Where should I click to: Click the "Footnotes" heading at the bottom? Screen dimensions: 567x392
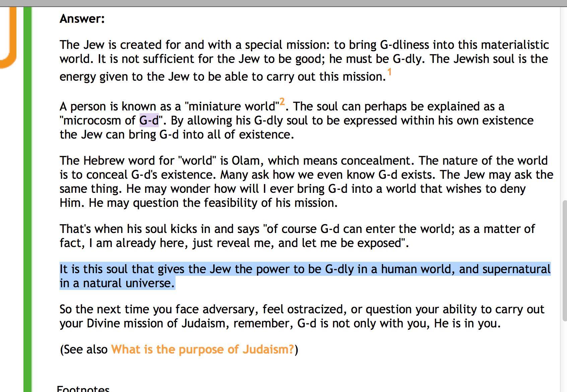click(83, 389)
